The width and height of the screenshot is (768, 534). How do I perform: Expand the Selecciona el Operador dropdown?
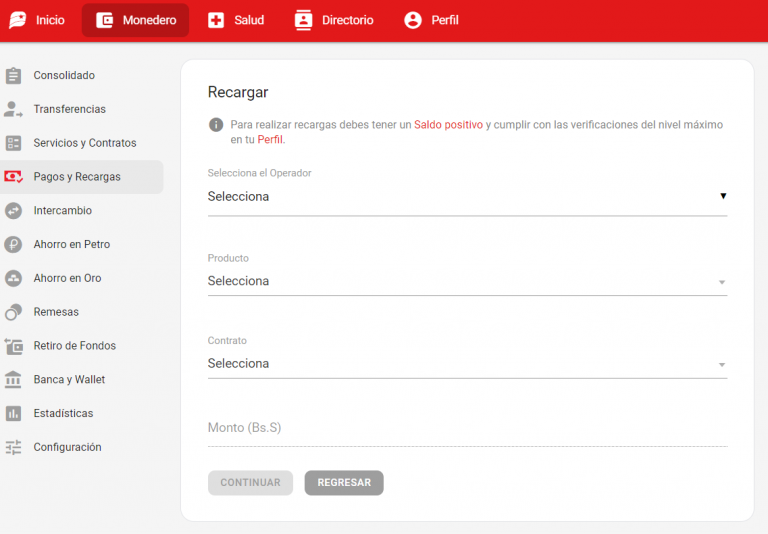466,197
